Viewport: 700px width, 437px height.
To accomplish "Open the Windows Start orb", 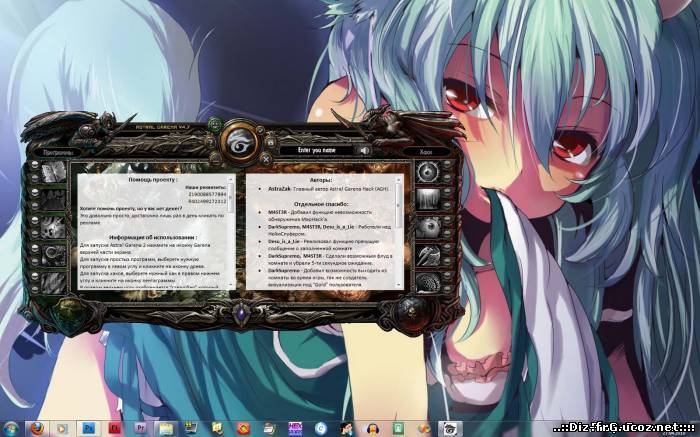I will click(x=9, y=429).
